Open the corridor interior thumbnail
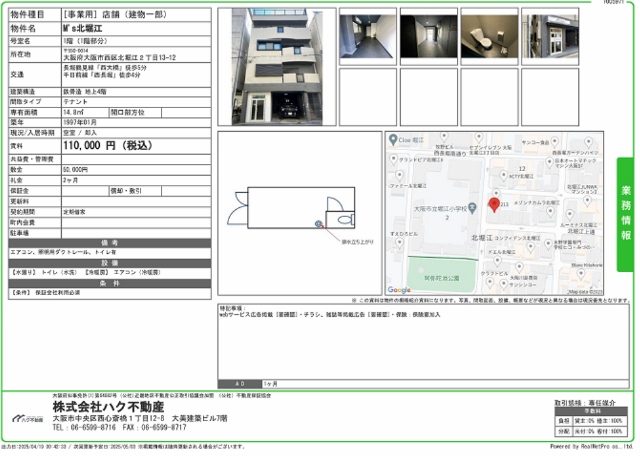 (x=429, y=35)
